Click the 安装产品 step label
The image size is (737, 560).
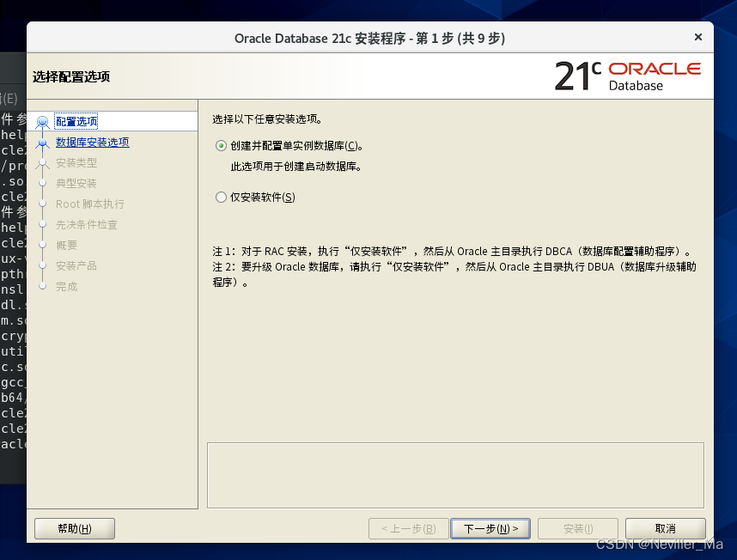(76, 266)
